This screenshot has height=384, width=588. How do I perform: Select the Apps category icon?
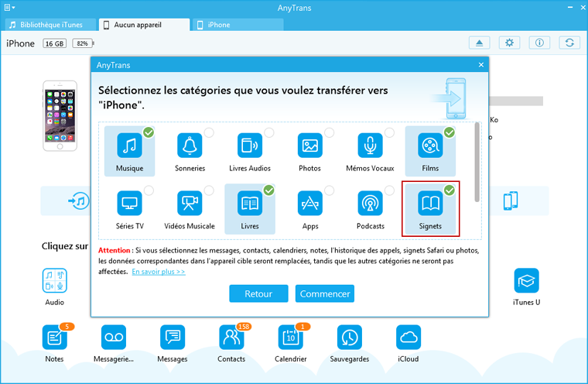[309, 203]
